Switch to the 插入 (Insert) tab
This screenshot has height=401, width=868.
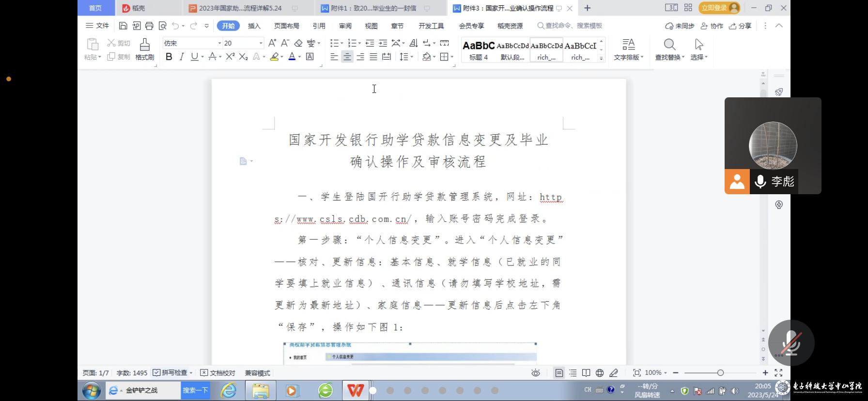[254, 26]
